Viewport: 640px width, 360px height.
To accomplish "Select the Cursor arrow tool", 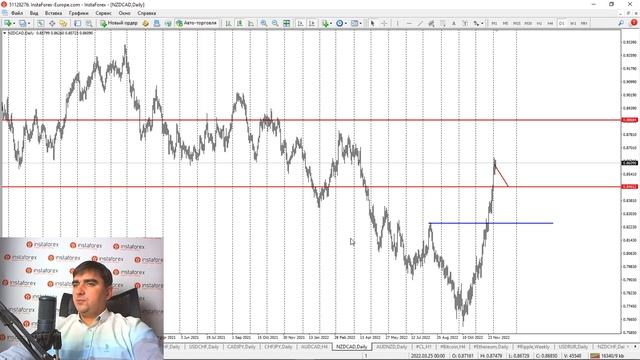I will click(x=372, y=23).
